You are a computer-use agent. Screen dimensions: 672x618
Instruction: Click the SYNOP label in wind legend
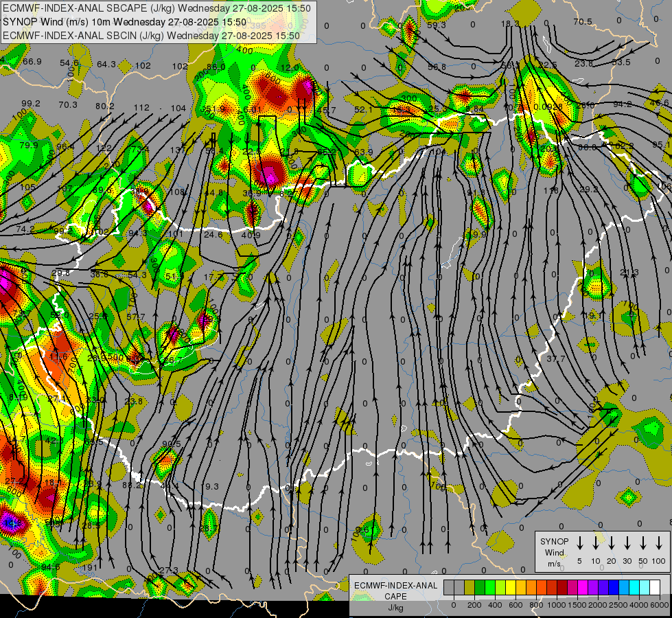[x=554, y=542]
